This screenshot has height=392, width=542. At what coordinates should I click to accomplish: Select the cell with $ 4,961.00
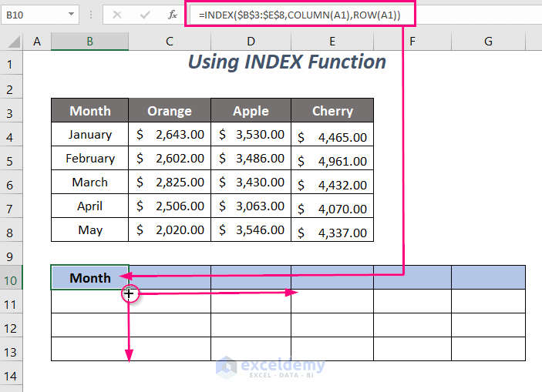pyautogui.click(x=332, y=158)
